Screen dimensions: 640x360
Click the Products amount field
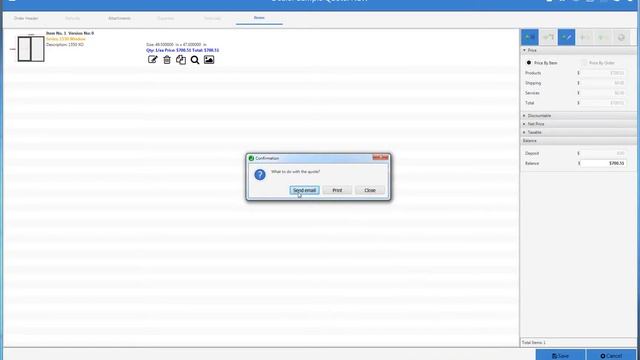click(x=603, y=73)
